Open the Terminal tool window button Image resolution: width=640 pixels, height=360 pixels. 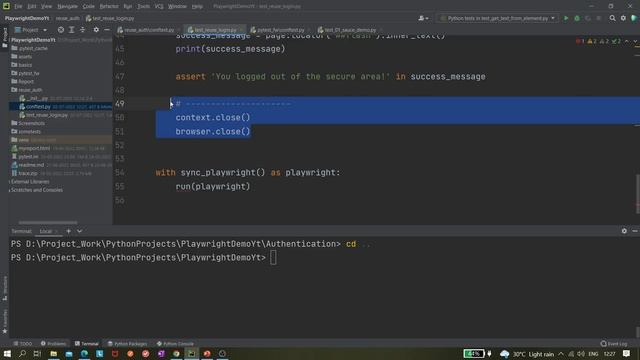(x=87, y=344)
